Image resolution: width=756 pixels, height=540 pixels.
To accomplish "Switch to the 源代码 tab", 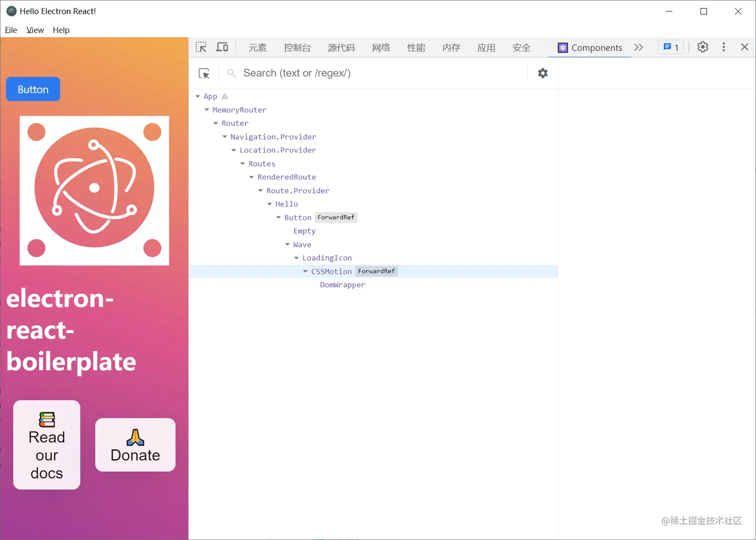I will pyautogui.click(x=341, y=48).
